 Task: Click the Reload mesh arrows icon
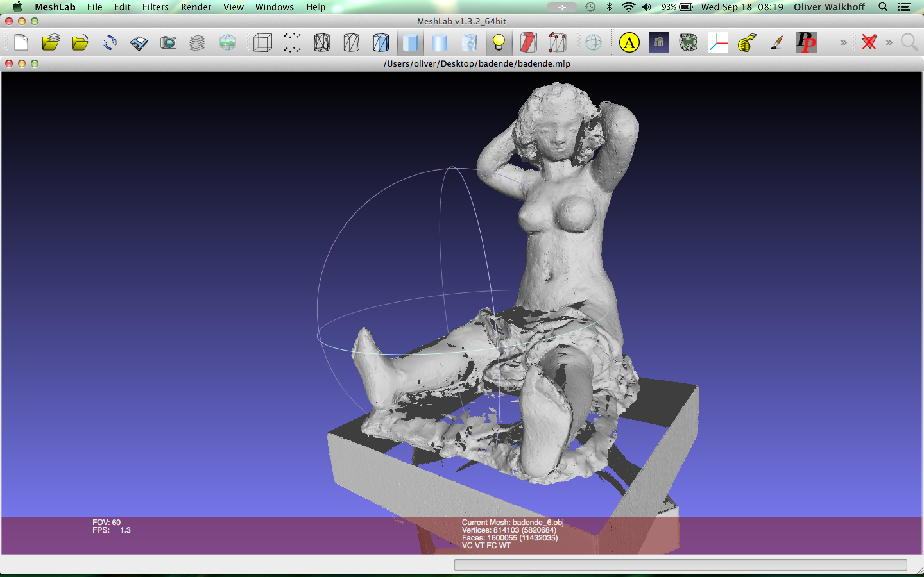[110, 42]
